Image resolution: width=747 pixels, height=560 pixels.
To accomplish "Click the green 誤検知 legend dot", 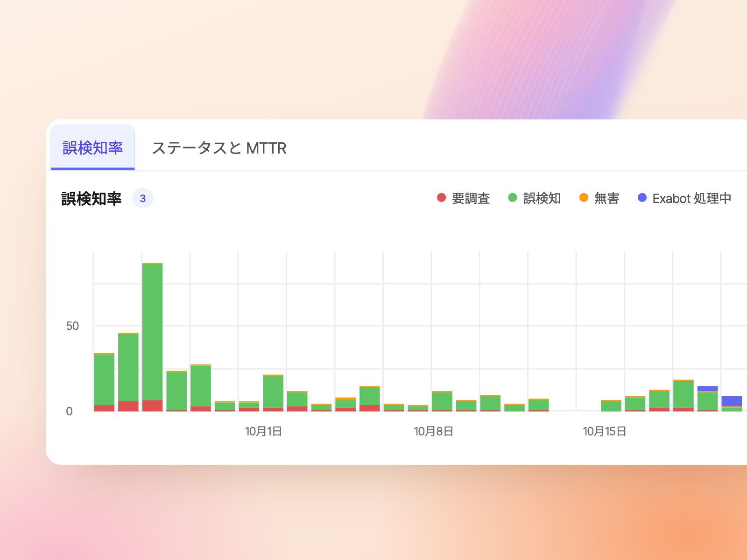I will pos(513,198).
